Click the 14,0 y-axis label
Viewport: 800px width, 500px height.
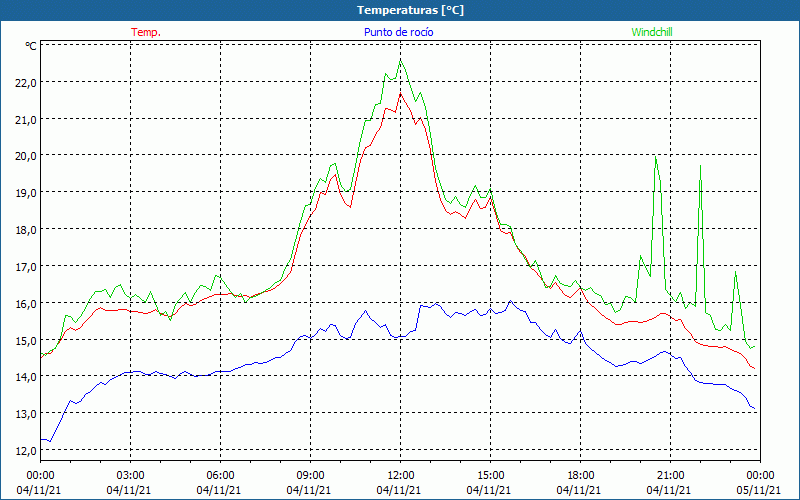pyautogui.click(x=26, y=378)
